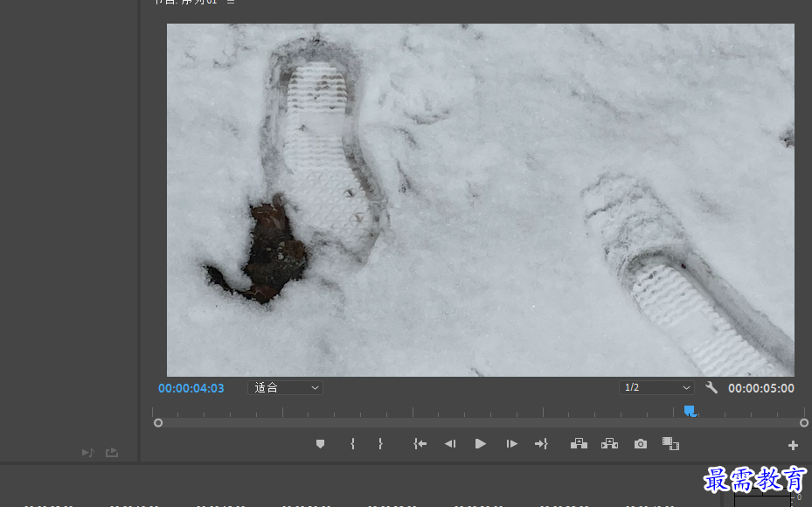Open the zoom level dropdown 适合
812x507 pixels.
[285, 388]
